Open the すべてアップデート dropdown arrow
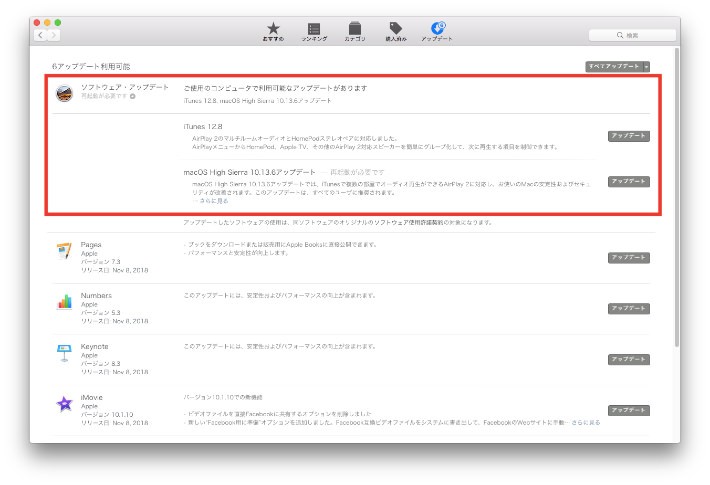 [x=647, y=67]
